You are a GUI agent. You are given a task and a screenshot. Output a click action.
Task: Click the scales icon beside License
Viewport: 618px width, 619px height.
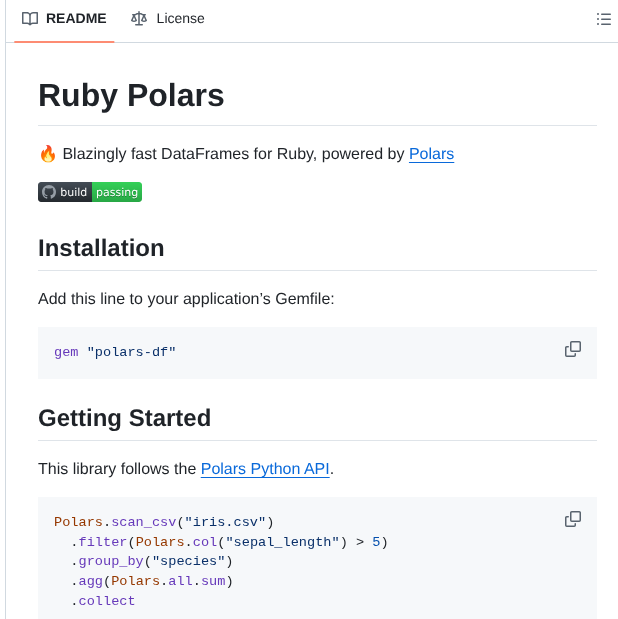click(139, 19)
